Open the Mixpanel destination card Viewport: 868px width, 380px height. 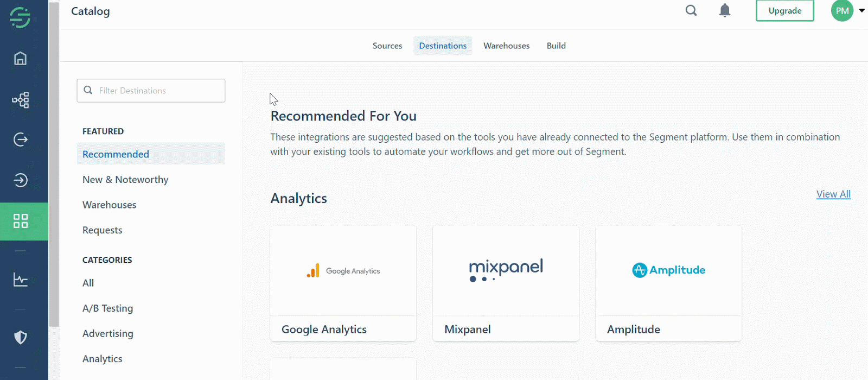(x=506, y=283)
